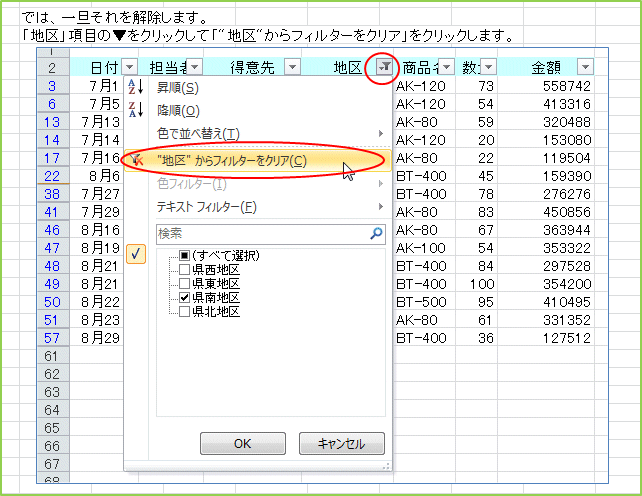Uncheck the 県南地区 checkbox
Screen dimensions: 642x496
(x=184, y=298)
